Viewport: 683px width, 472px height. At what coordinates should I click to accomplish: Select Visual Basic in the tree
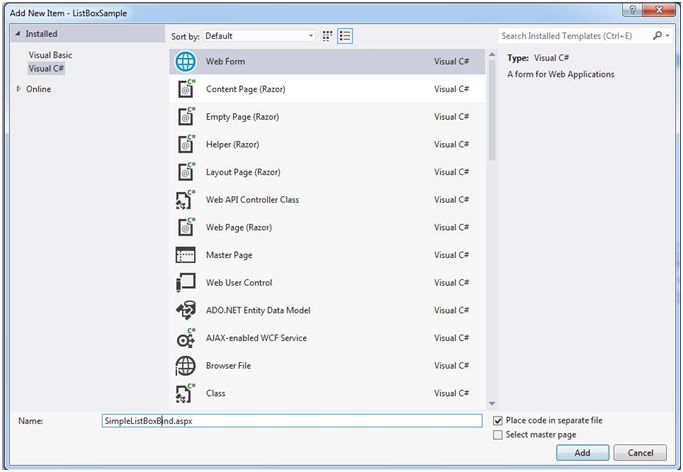pyautogui.click(x=50, y=55)
